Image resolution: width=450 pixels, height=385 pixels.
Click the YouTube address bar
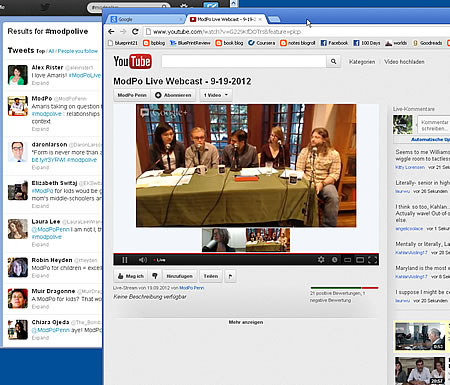click(297, 32)
